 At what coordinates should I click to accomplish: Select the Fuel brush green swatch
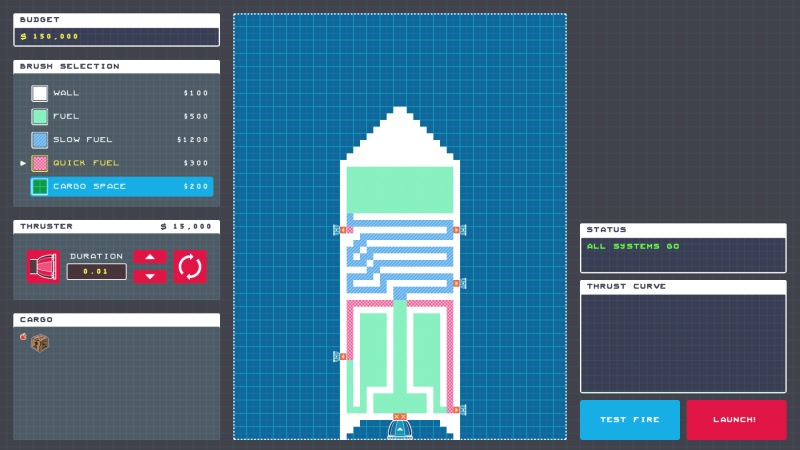pos(40,116)
